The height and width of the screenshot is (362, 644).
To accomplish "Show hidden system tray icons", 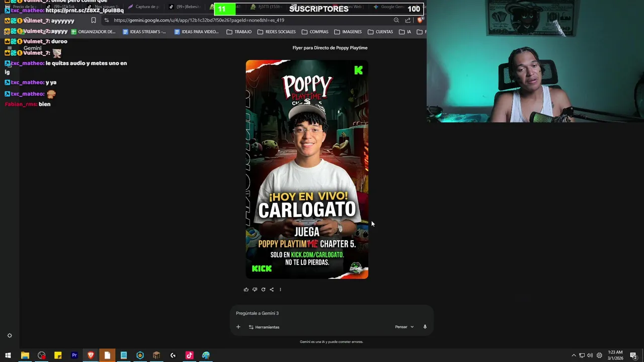I will tap(574, 355).
